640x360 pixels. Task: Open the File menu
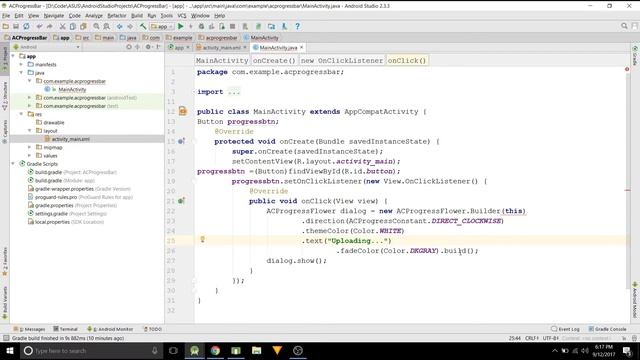click(x=6, y=16)
